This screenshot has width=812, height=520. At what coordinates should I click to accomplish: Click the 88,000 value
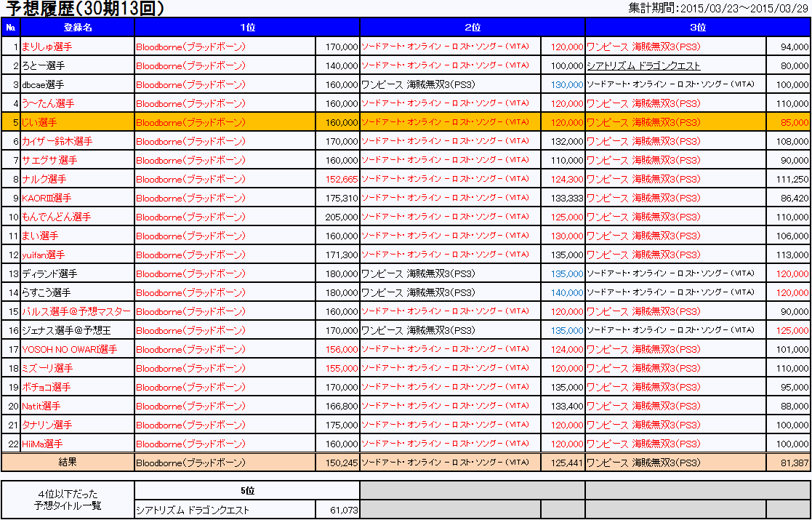click(795, 406)
